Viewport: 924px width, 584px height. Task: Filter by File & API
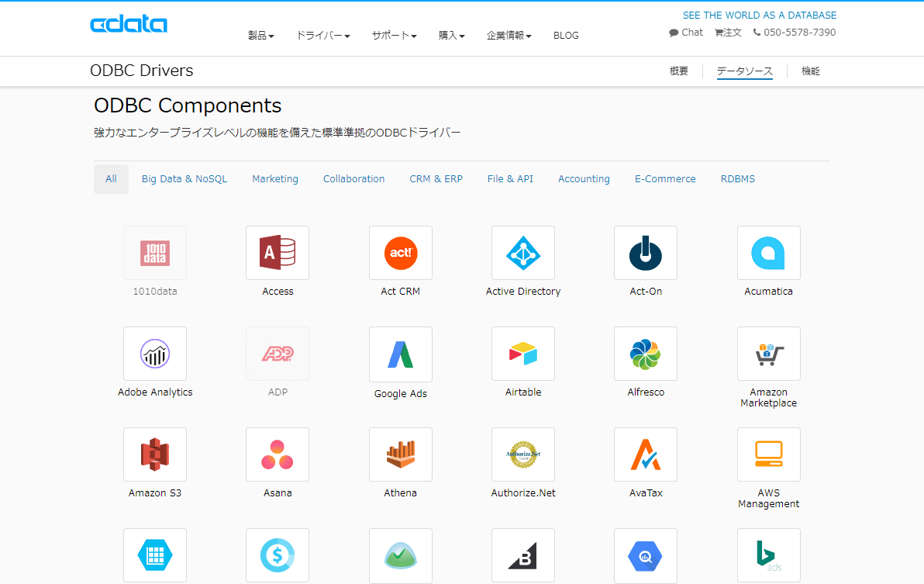point(510,179)
